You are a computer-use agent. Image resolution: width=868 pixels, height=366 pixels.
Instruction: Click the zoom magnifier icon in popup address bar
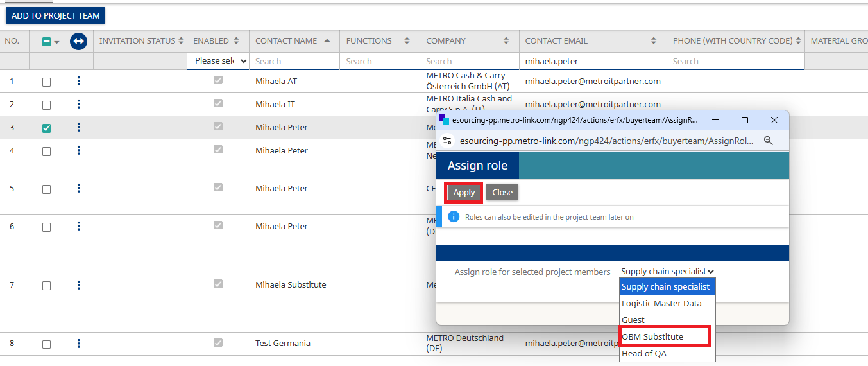(x=768, y=141)
